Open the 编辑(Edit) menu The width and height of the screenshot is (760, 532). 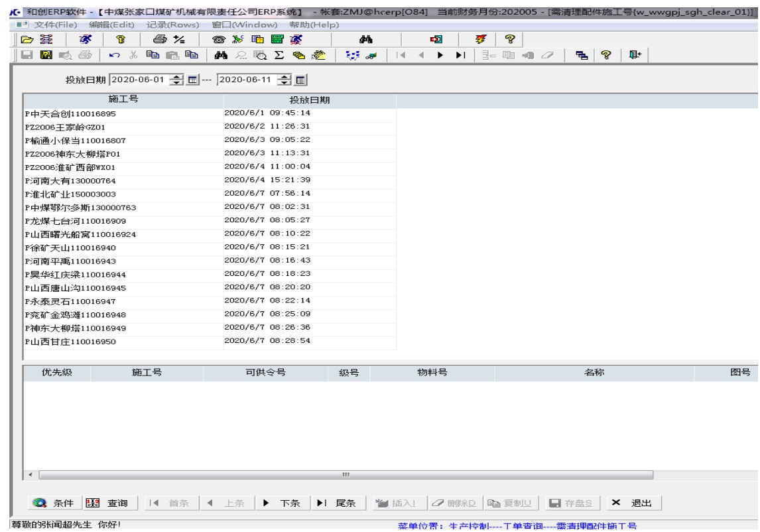[x=112, y=25]
